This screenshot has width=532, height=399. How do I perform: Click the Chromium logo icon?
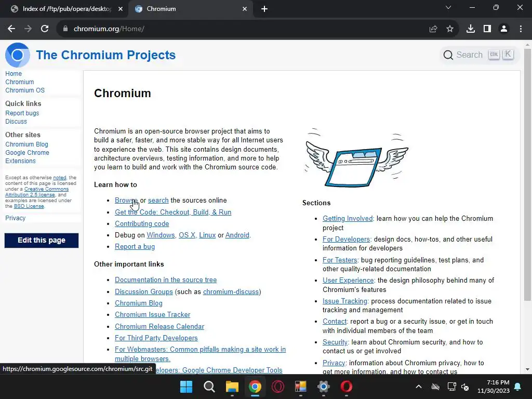click(18, 55)
